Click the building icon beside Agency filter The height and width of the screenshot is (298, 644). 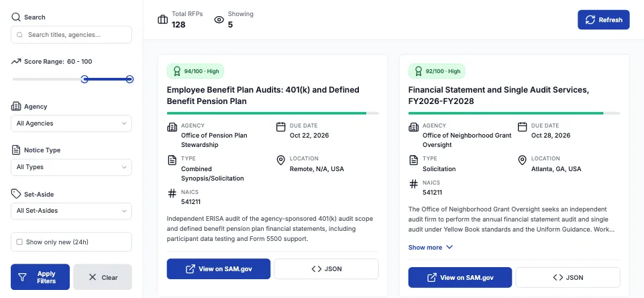(16, 107)
